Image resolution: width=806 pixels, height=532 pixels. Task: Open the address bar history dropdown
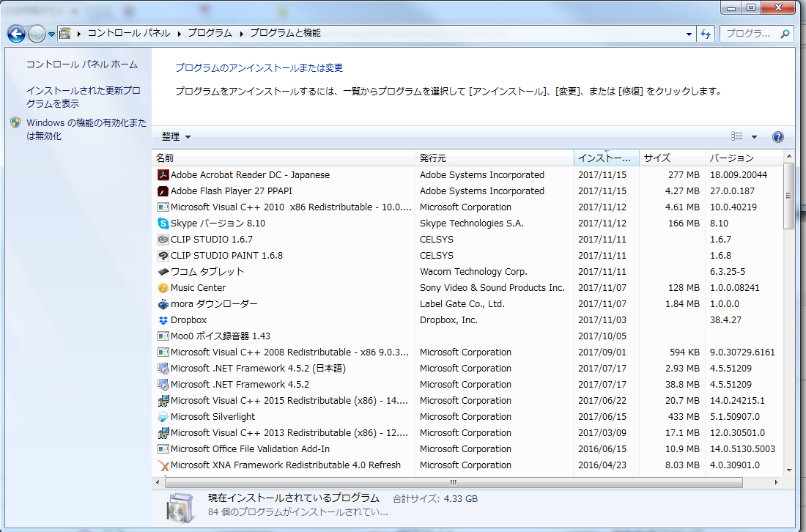coord(689,34)
